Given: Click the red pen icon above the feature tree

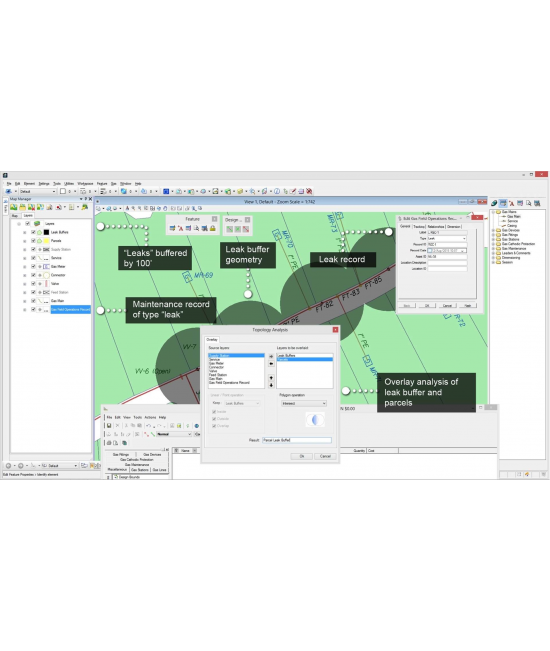Looking at the screenshot, I should click(511, 203).
